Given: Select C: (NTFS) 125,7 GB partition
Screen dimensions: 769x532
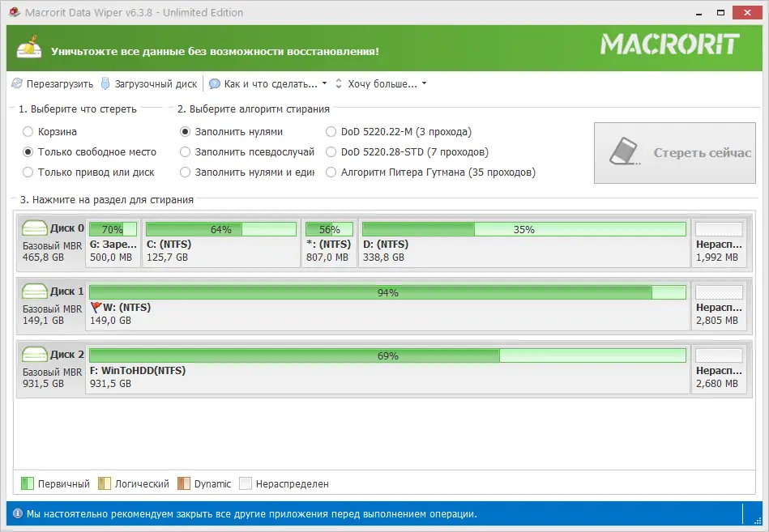Looking at the screenshot, I should [x=221, y=243].
